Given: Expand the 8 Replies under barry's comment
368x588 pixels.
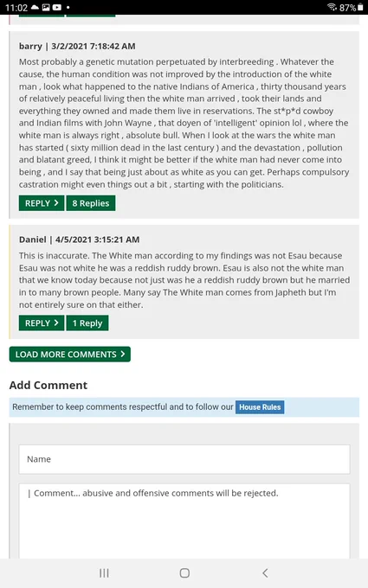Looking at the screenshot, I should point(91,203).
